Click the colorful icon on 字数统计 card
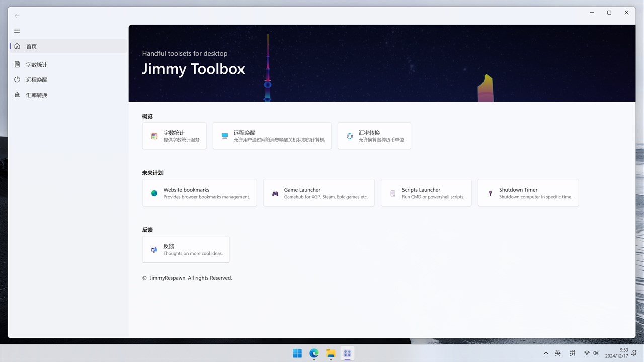644x362 pixels. (154, 136)
